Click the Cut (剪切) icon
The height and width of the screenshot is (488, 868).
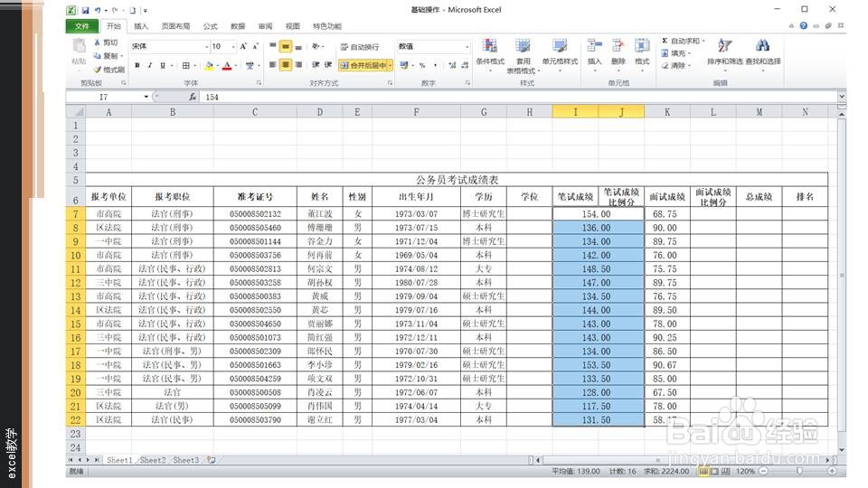coord(98,42)
